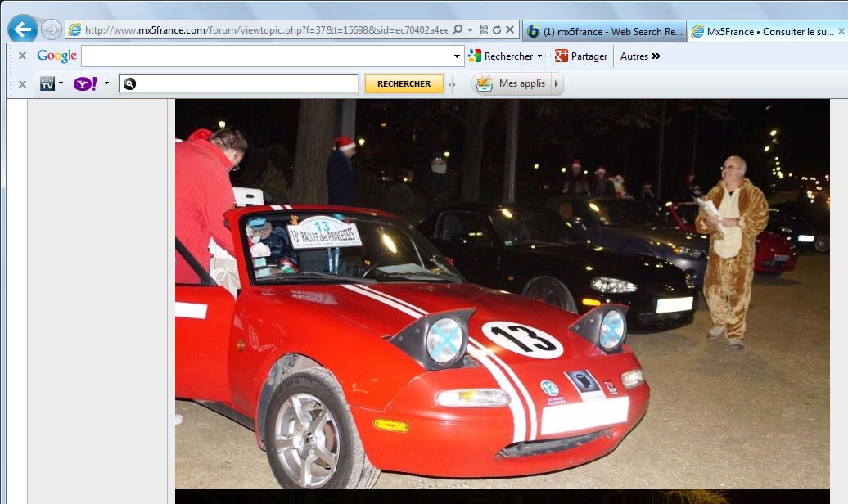848x504 pixels.
Task: Click the browser Forward arrow button
Action: coord(52,30)
